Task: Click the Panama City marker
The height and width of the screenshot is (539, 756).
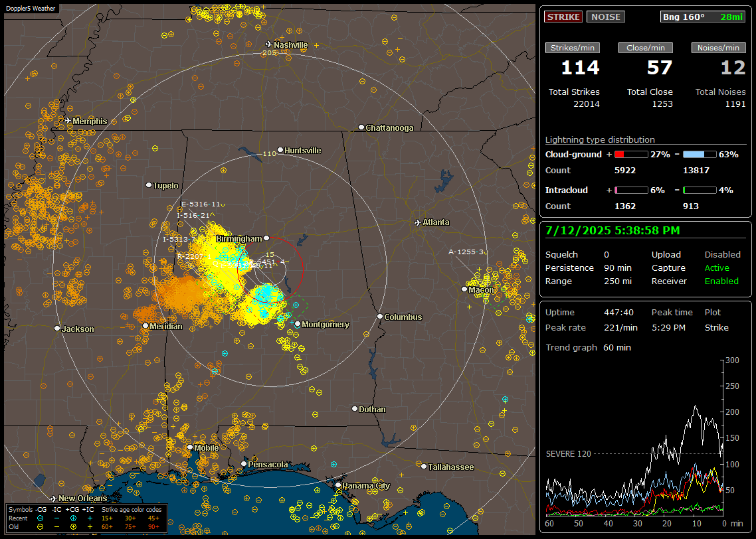Action: 338,485
